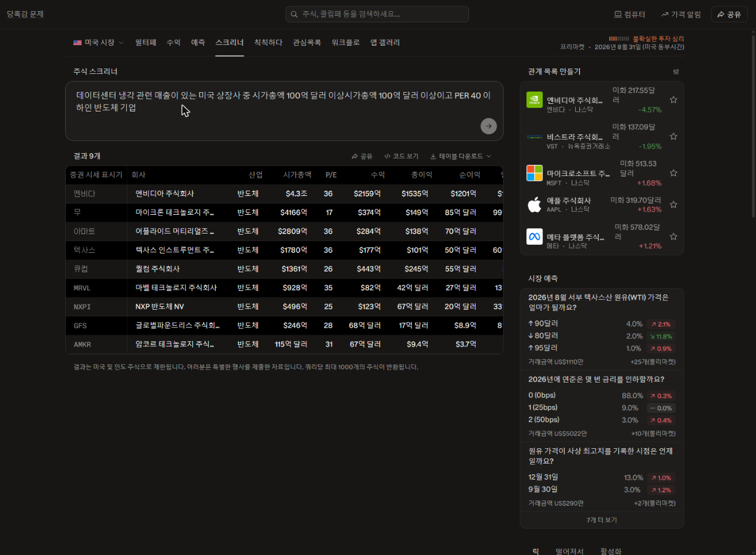Go to the 앱 갤러리 tab
This screenshot has height=555, width=756.
pos(385,43)
